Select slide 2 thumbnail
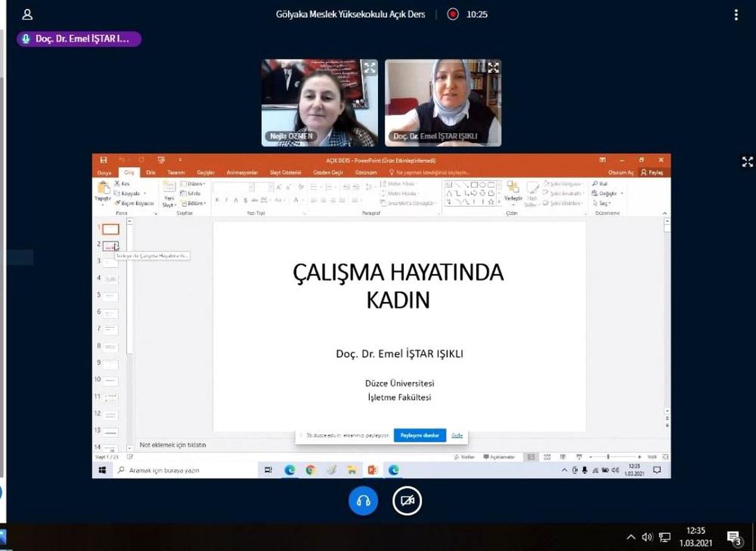 (x=110, y=246)
